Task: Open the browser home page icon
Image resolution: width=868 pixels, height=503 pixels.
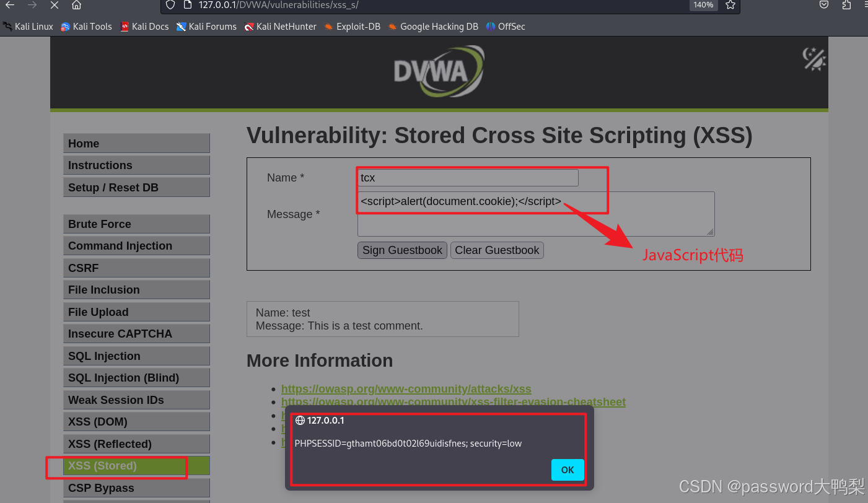Action: point(76,5)
